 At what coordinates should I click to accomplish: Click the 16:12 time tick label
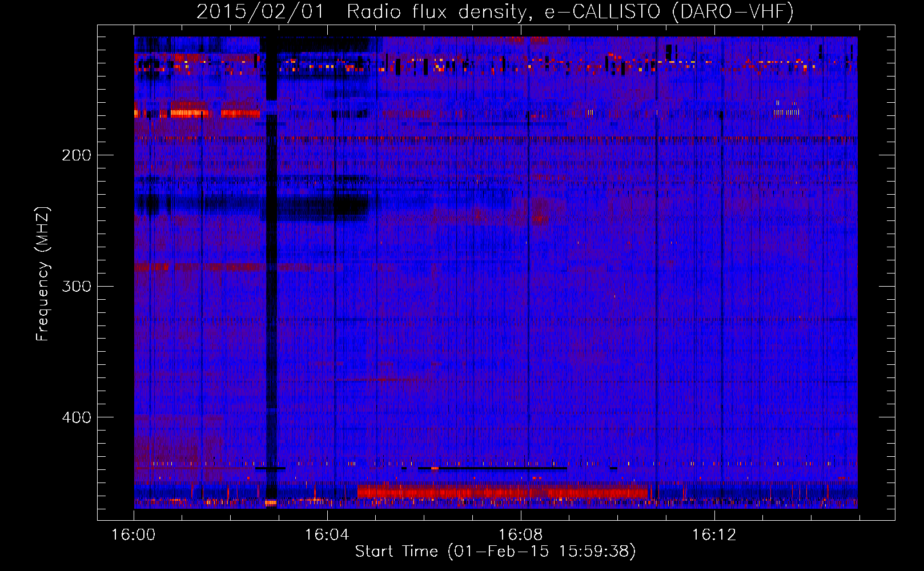click(x=714, y=535)
